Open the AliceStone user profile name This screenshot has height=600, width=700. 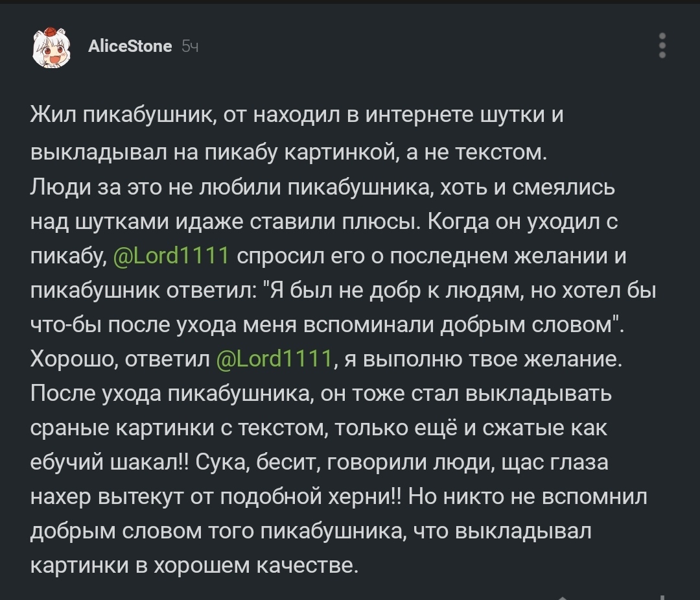click(x=130, y=46)
